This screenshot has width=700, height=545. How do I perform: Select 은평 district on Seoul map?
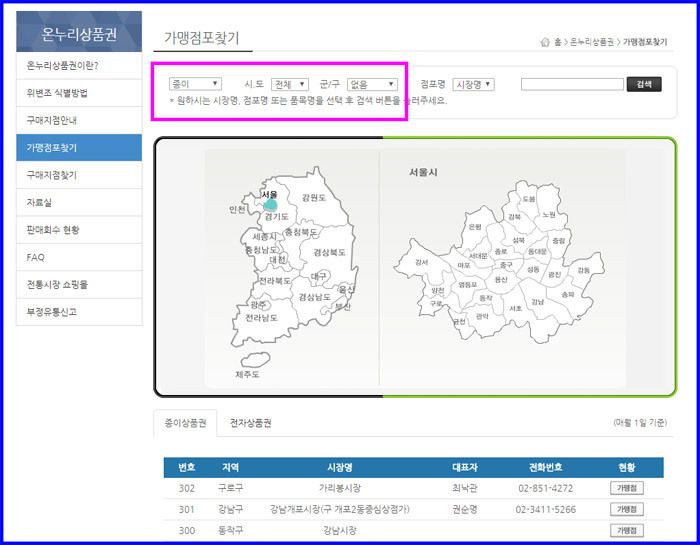(x=475, y=227)
